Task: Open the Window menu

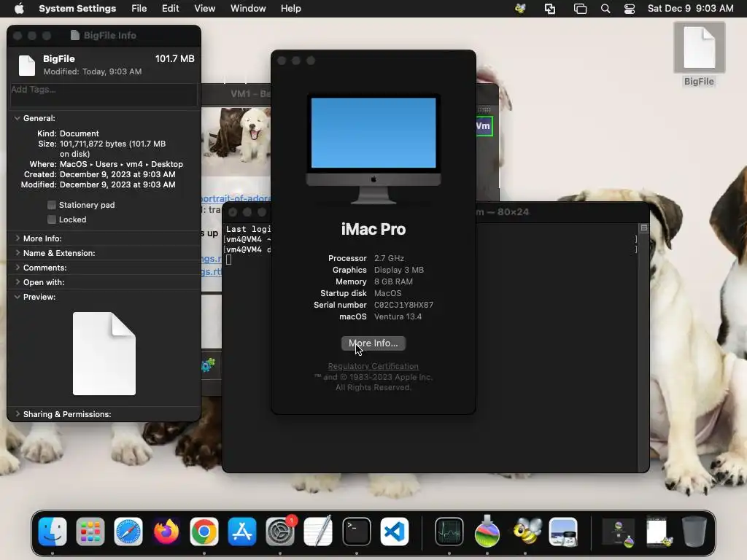Action: pyautogui.click(x=248, y=9)
